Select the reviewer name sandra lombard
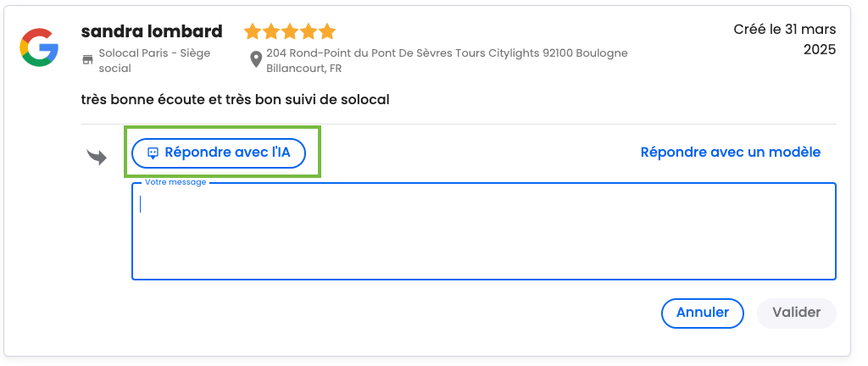Viewport: 868px width, 366px height. (x=152, y=31)
